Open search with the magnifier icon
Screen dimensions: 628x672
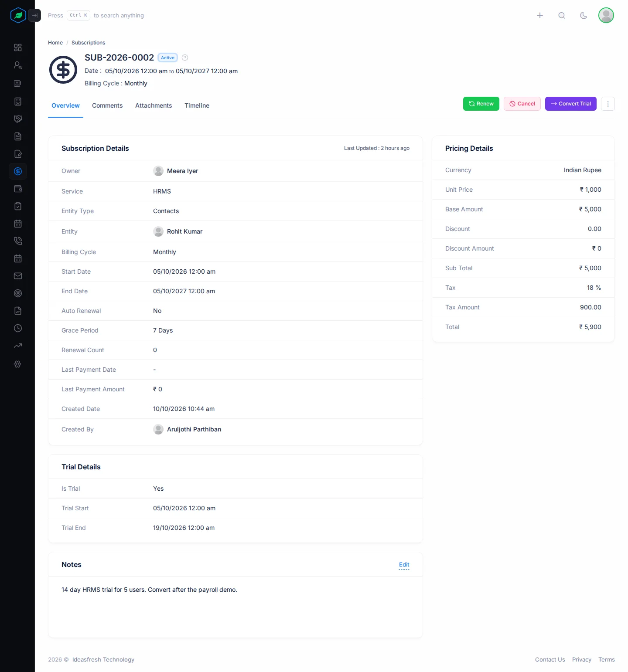tap(562, 15)
